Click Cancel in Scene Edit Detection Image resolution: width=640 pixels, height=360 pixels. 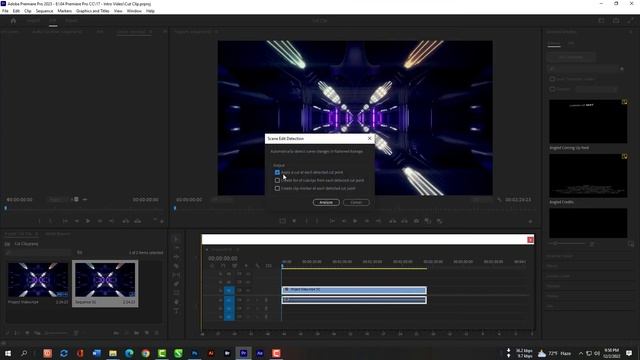tap(356, 202)
